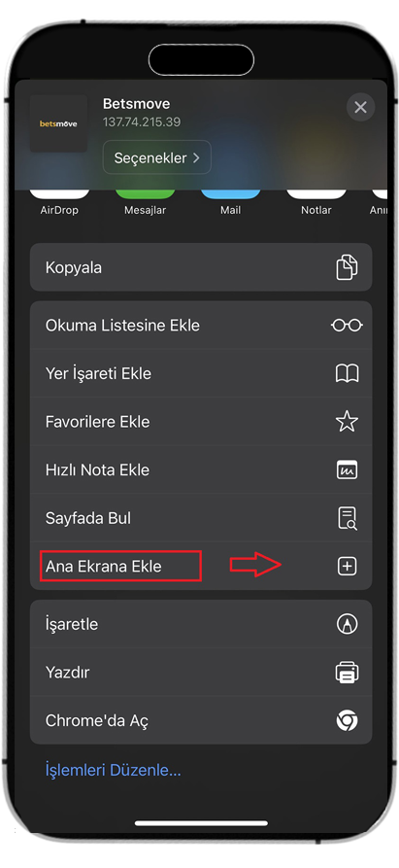Tap the open book bookmark icon
This screenshot has width=399, height=868.
pos(347,373)
